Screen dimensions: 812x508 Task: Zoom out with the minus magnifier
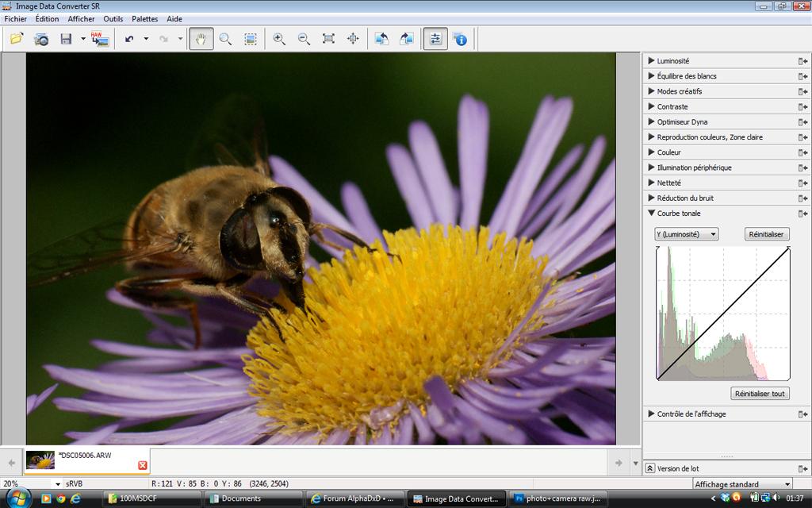[304, 39]
